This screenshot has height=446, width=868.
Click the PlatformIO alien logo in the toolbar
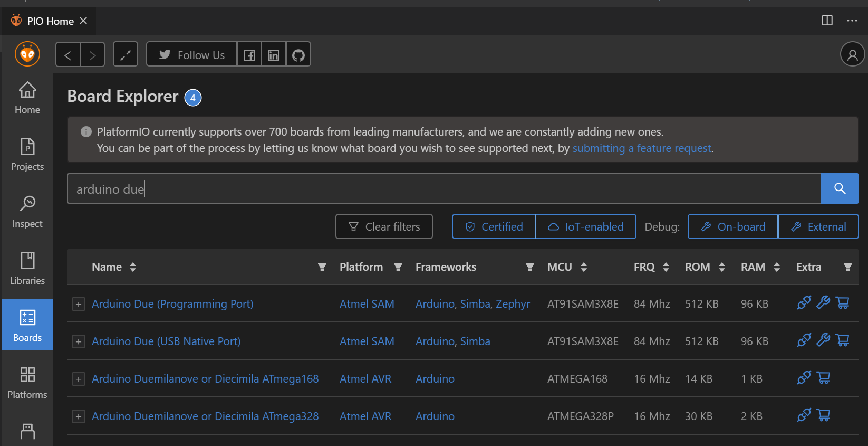click(x=27, y=54)
